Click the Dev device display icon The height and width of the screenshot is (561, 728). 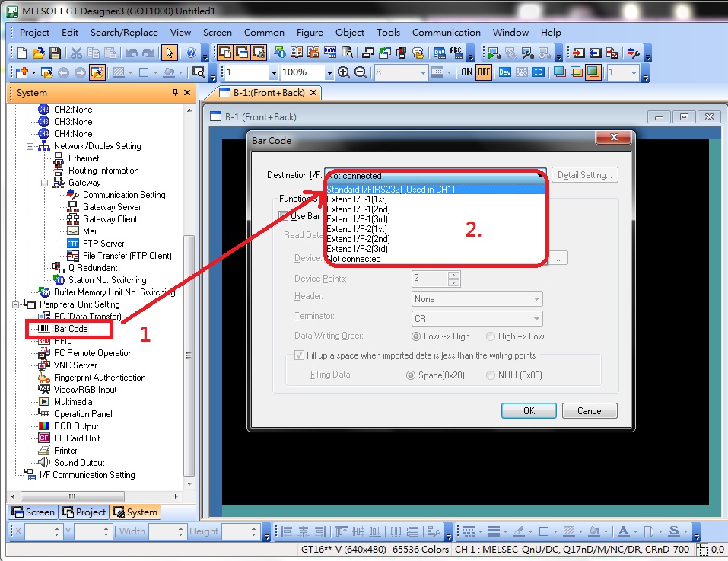point(505,72)
